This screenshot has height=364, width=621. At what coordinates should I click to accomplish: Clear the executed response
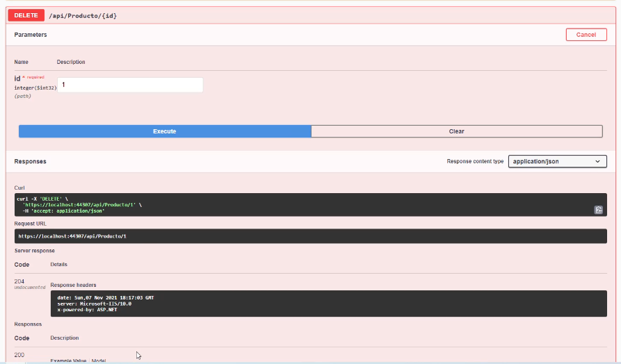click(457, 131)
